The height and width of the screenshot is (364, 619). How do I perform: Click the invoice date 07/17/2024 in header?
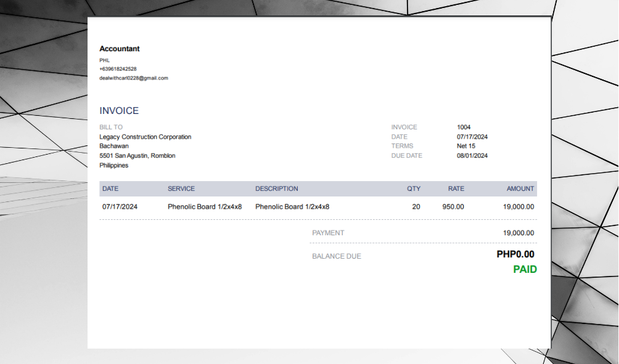[472, 137]
